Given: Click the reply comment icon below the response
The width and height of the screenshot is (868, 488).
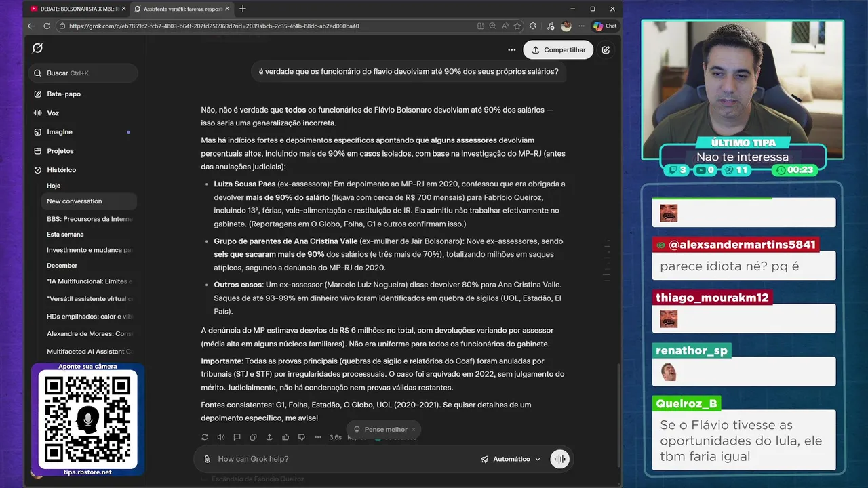Looking at the screenshot, I should (237, 437).
